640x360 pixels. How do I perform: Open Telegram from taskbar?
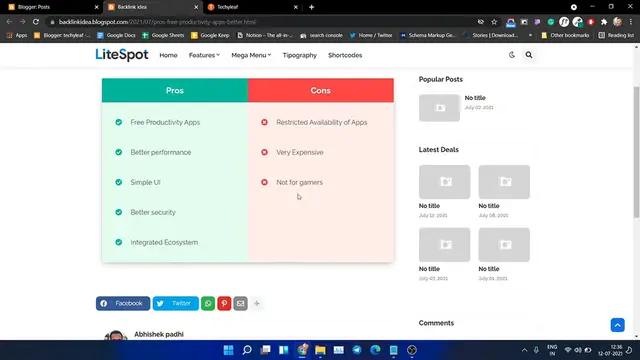pos(357,350)
